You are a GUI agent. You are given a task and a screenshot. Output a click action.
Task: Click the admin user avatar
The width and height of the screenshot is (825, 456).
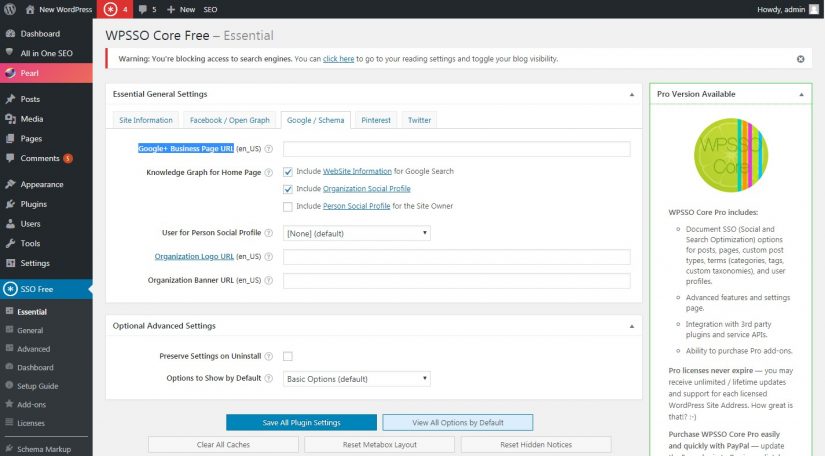(814, 9)
